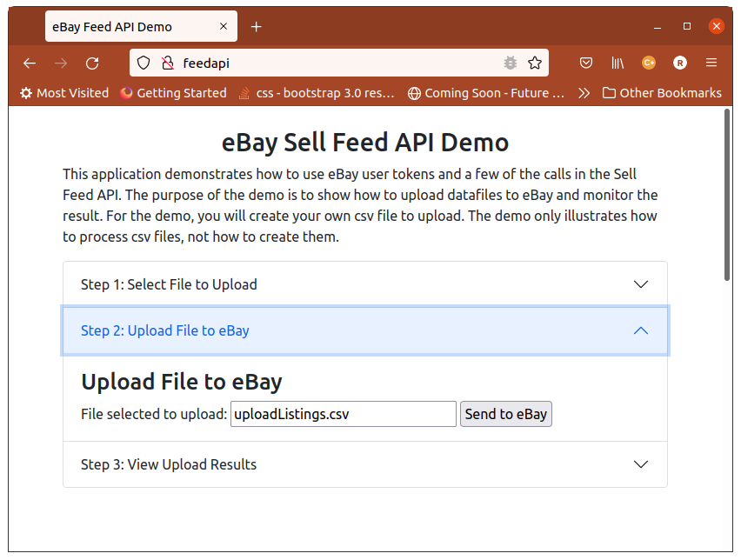
Task: Reload the current page
Action: coord(92,63)
